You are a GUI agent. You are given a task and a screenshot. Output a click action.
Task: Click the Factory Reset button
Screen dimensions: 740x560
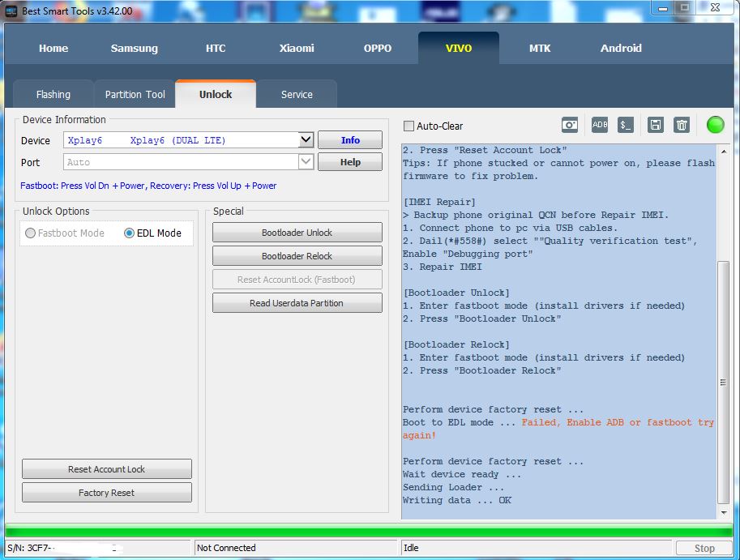pos(107,493)
